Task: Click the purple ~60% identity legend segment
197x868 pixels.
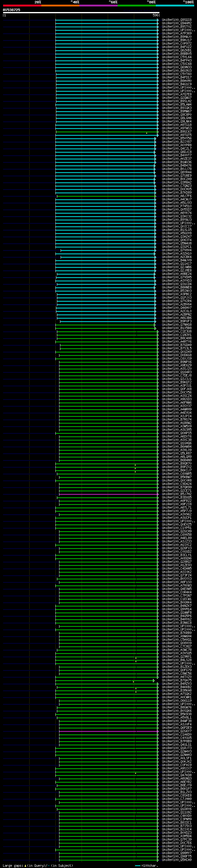Action: (x=99, y=6)
